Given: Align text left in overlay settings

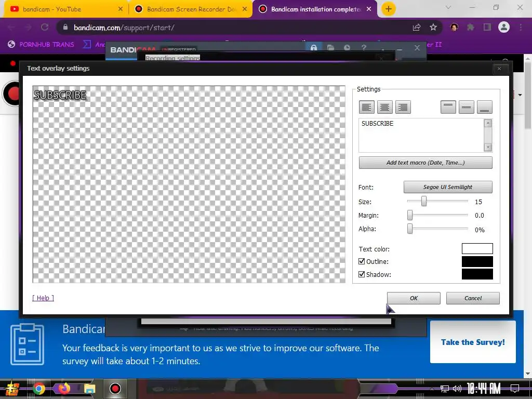Looking at the screenshot, I should 366,107.
